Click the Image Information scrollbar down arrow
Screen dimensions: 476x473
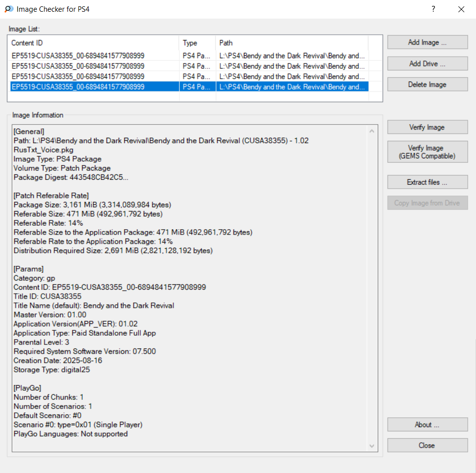372,446
